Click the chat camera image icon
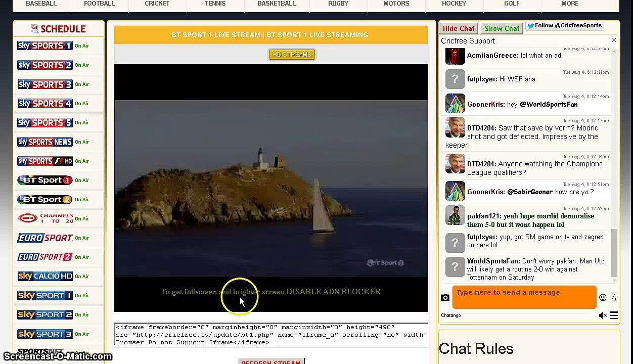 445,297
